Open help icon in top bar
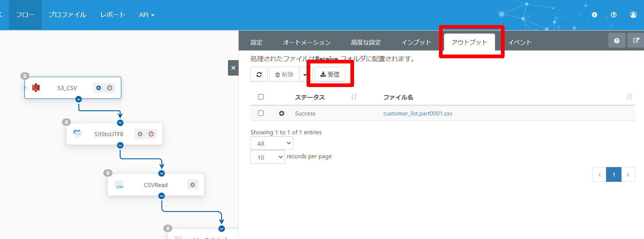The width and height of the screenshot is (644, 239). pos(614,15)
